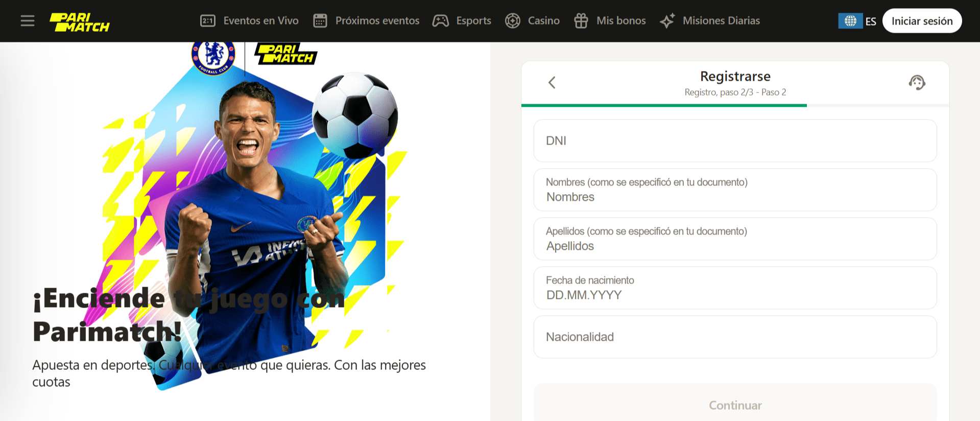Focus the Apellidos input field
980x421 pixels.
coord(735,239)
